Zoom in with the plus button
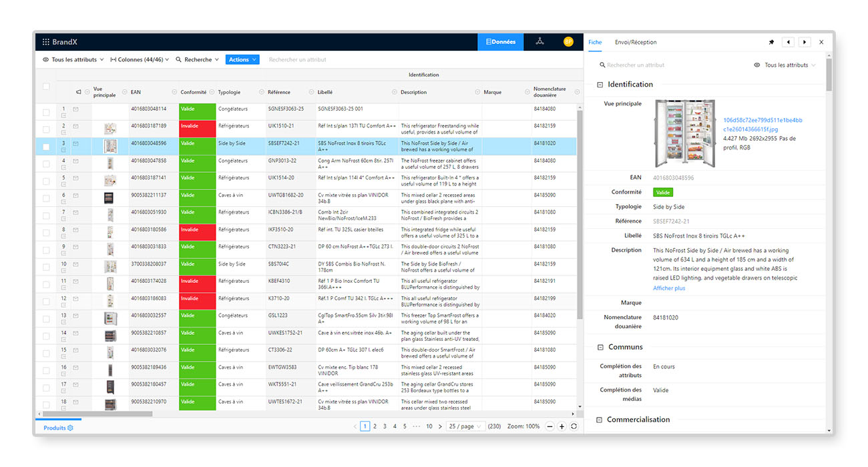This screenshot has width=868, height=467. pos(562,426)
